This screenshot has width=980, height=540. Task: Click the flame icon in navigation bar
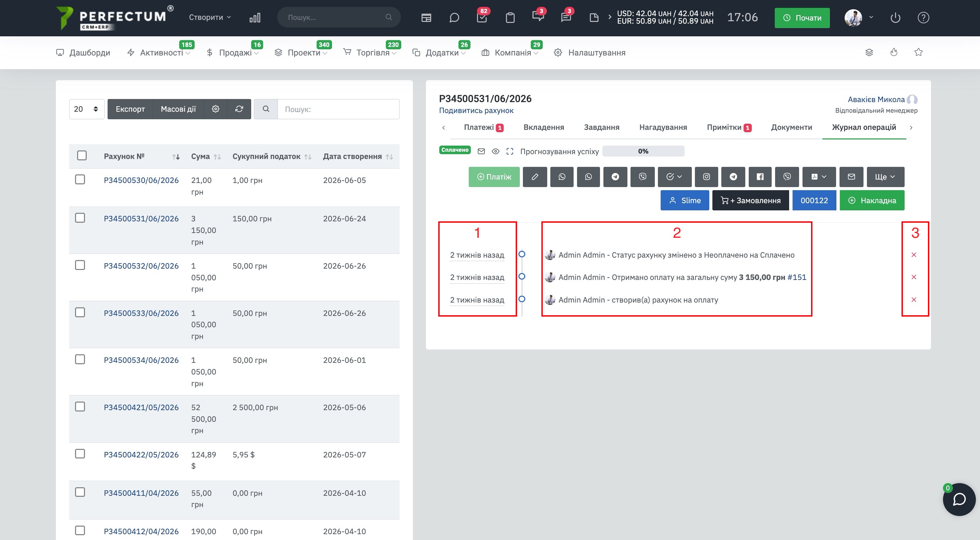coord(894,52)
